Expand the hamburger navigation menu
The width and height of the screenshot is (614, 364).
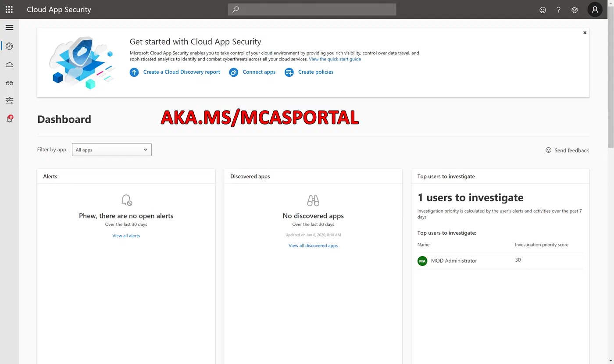click(x=9, y=28)
